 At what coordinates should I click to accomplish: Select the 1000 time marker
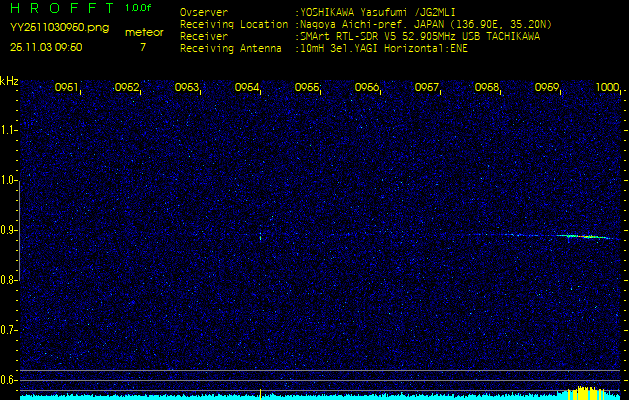(x=607, y=88)
